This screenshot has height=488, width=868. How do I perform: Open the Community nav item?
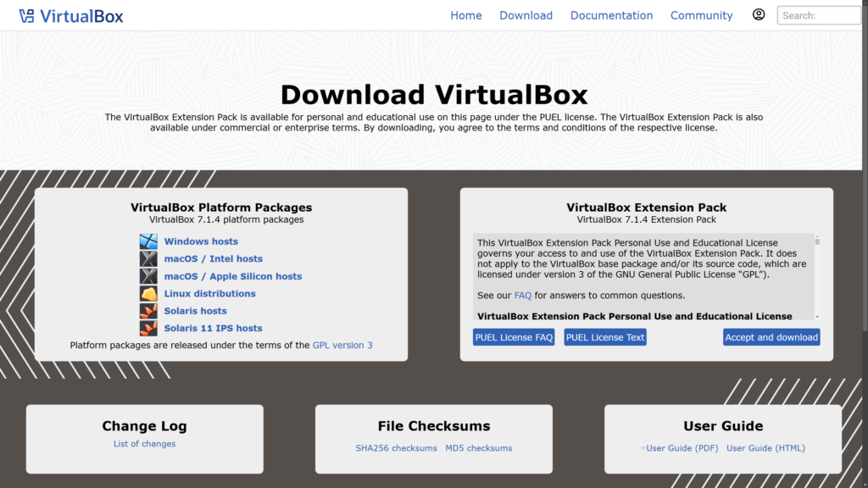point(701,15)
